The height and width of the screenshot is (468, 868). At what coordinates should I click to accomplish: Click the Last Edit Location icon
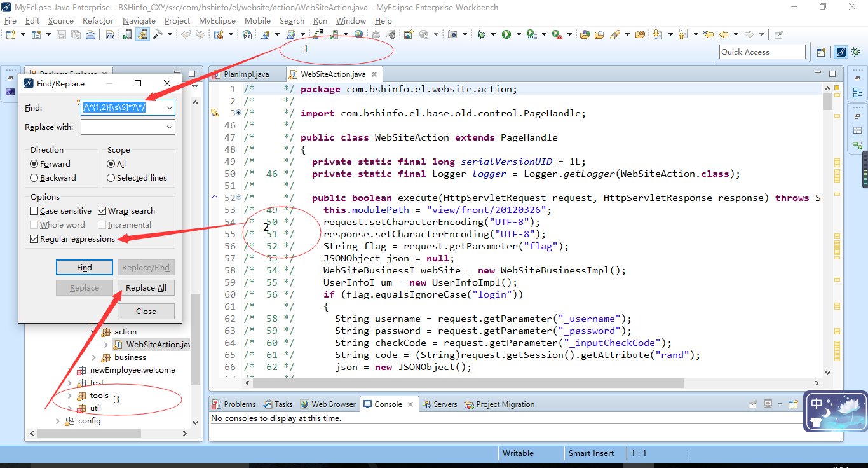(x=708, y=34)
